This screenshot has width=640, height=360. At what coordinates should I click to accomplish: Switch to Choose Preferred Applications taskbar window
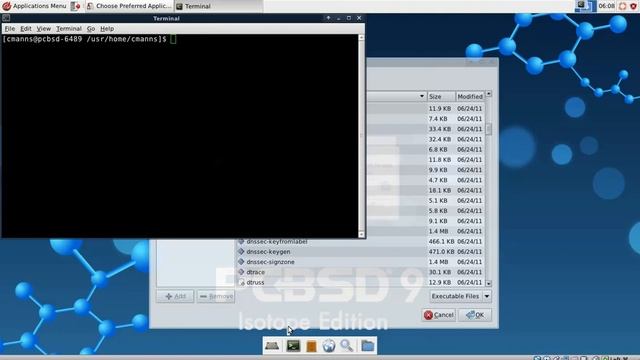click(x=129, y=6)
